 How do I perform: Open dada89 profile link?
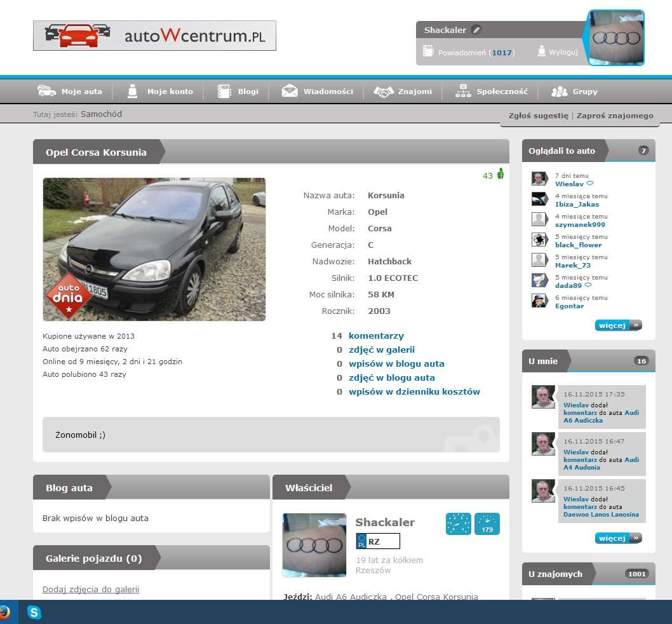click(568, 285)
